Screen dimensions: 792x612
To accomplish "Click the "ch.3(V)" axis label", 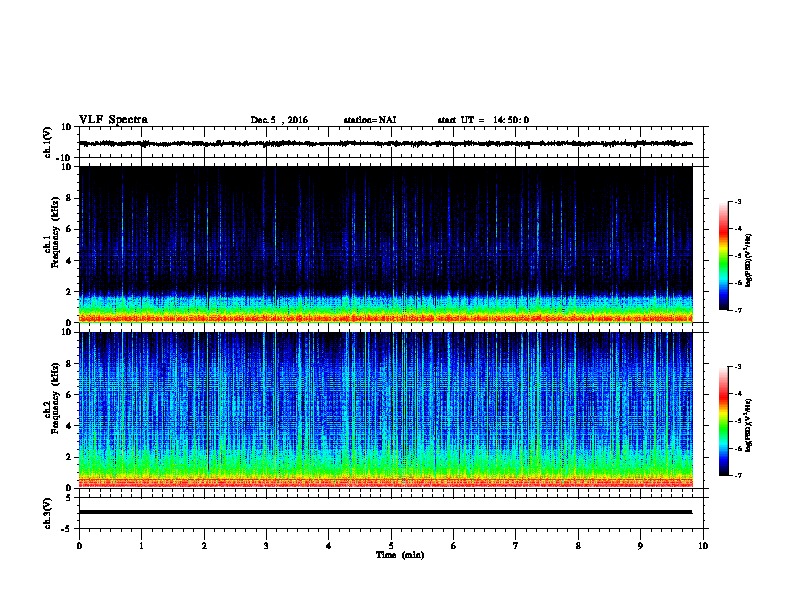I will click(47, 513).
